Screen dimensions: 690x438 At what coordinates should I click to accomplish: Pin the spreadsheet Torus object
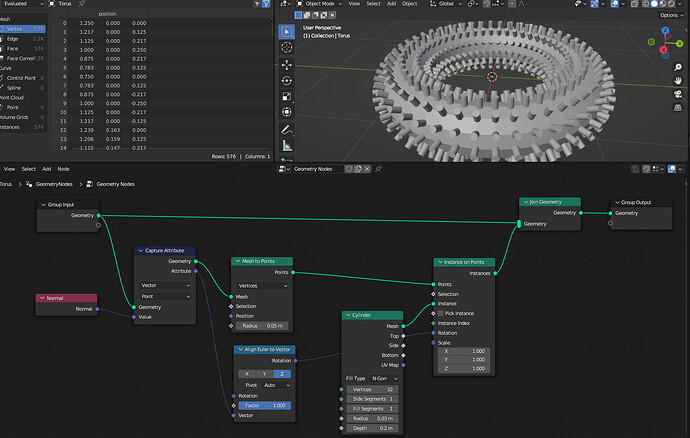81,4
